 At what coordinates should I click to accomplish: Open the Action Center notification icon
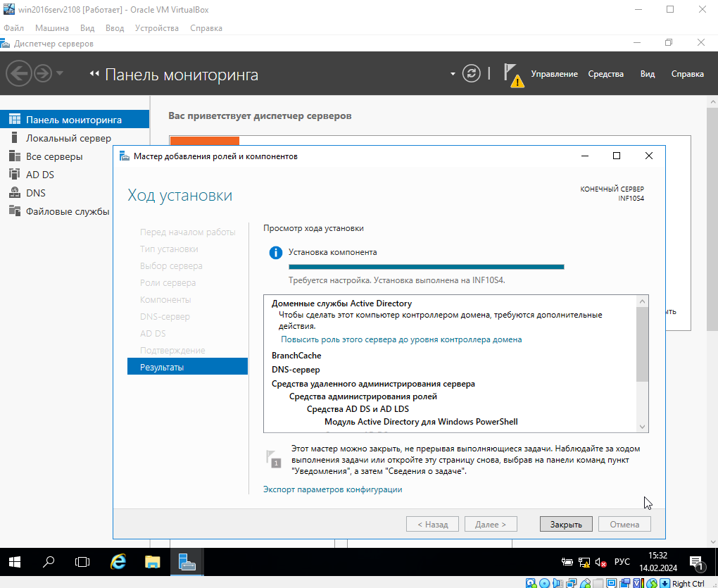(696, 563)
